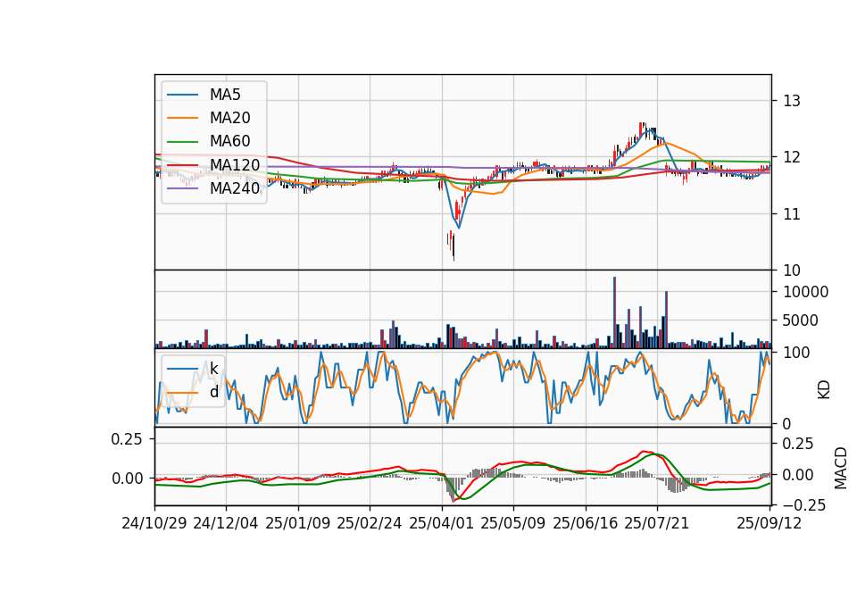857x616 pixels.
Task: Click the d legend label in KD panel
Action: pyautogui.click(x=213, y=392)
